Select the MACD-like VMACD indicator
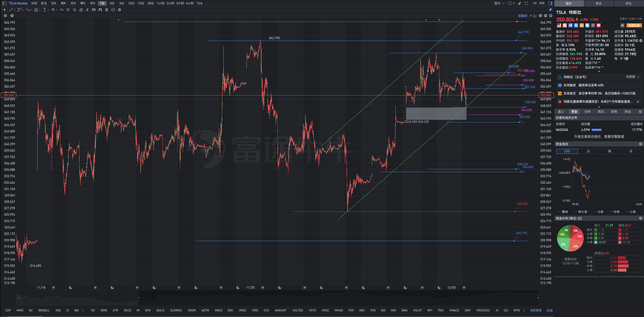Viewport: 644px width, 317px height. point(454,310)
